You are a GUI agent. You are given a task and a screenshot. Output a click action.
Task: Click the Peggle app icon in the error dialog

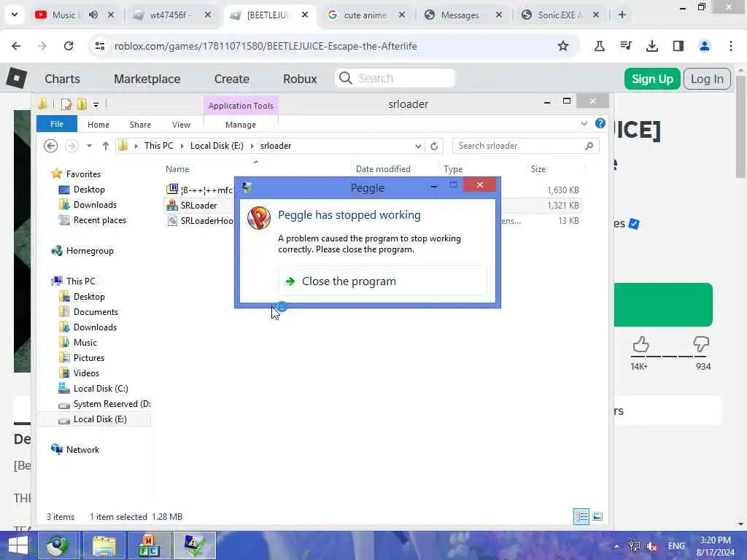coord(259,218)
